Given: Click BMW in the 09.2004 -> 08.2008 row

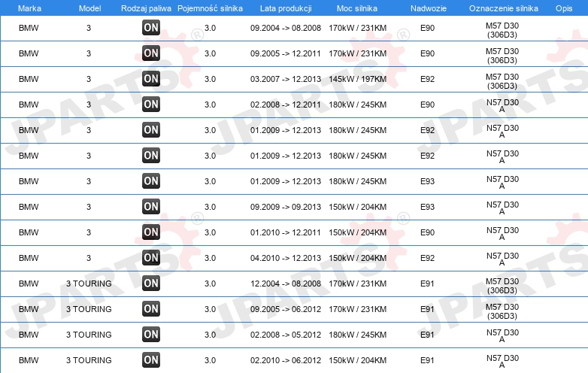Looking at the screenshot, I should tap(29, 28).
